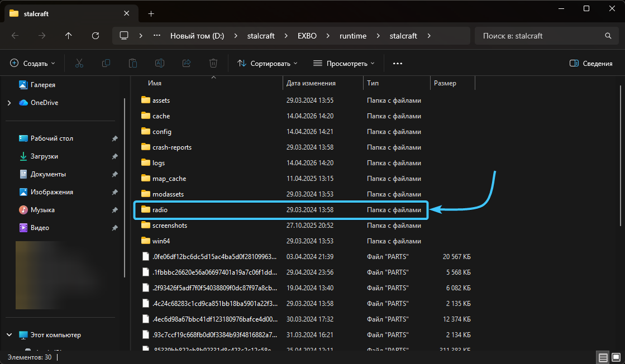Open the Сортировать dropdown menu
Viewport: 625px width, 364px height.
(268, 64)
